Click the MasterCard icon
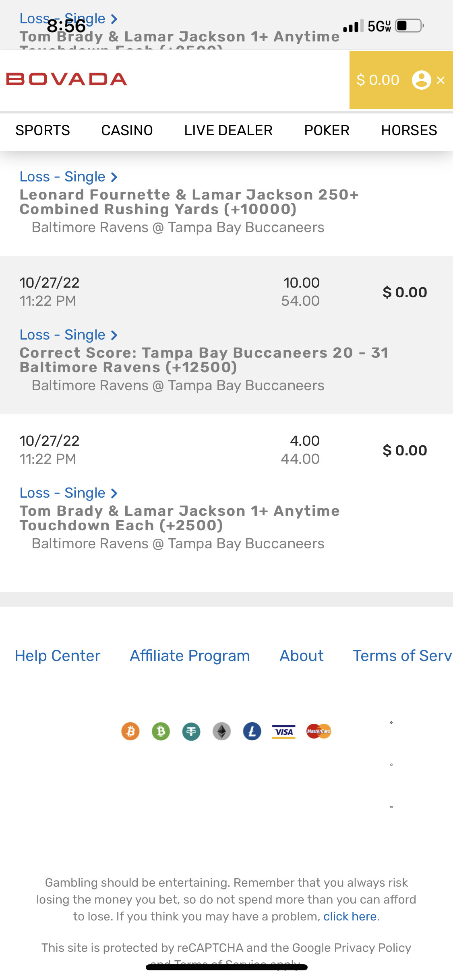The image size is (453, 980). [x=319, y=731]
